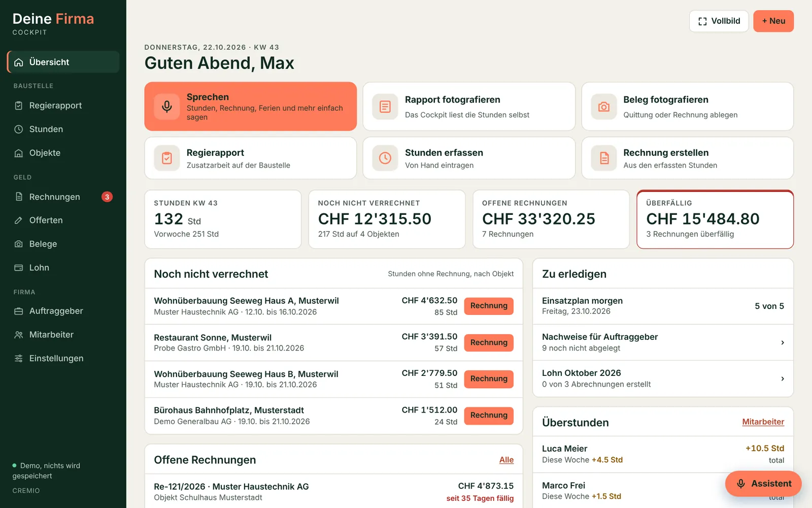Click the Regierapport clipboard icon in sidebar
This screenshot has width=812, height=508.
pyautogui.click(x=19, y=106)
